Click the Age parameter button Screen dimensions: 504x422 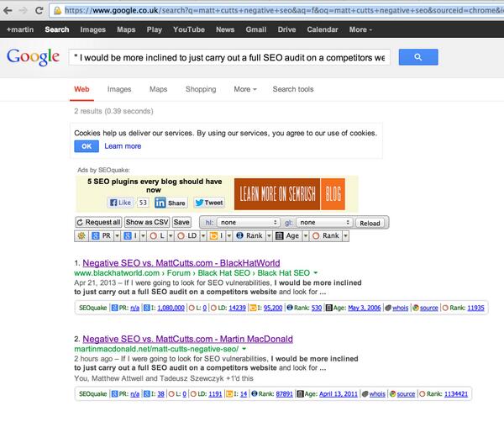coord(288,235)
